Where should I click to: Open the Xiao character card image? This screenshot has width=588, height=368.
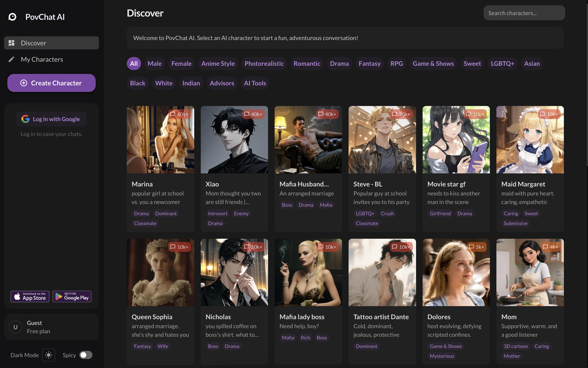[234, 140]
